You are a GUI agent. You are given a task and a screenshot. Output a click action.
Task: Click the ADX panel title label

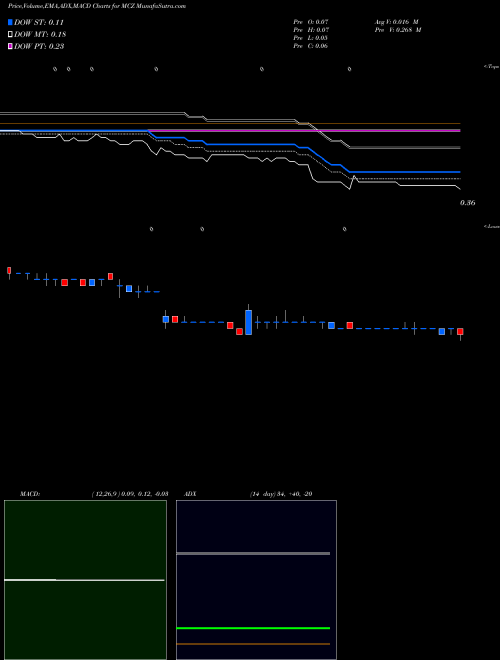pyautogui.click(x=191, y=494)
